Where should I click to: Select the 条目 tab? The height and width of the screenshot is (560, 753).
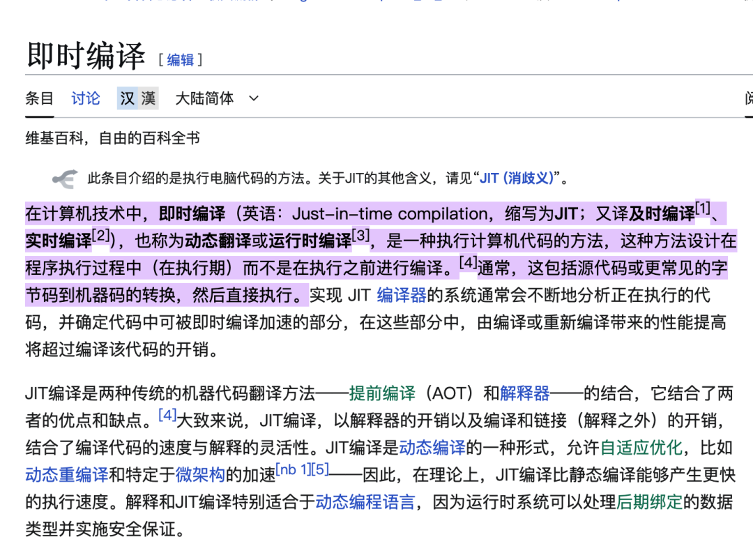tap(39, 98)
